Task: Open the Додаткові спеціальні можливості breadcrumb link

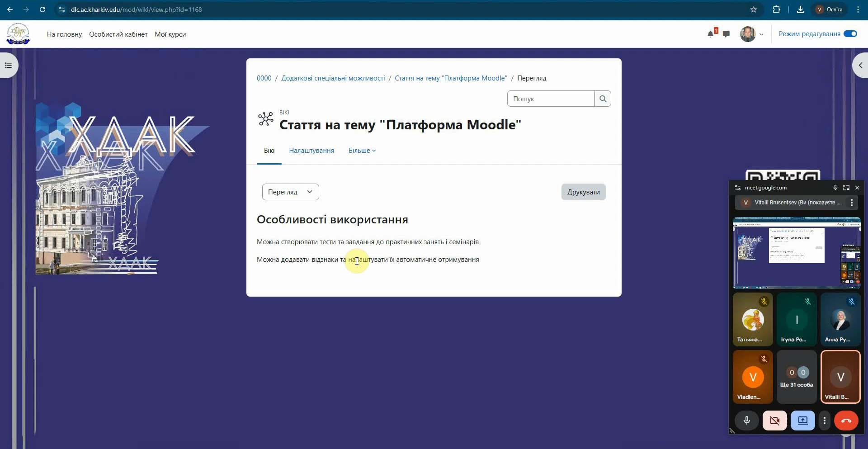Action: pyautogui.click(x=333, y=78)
